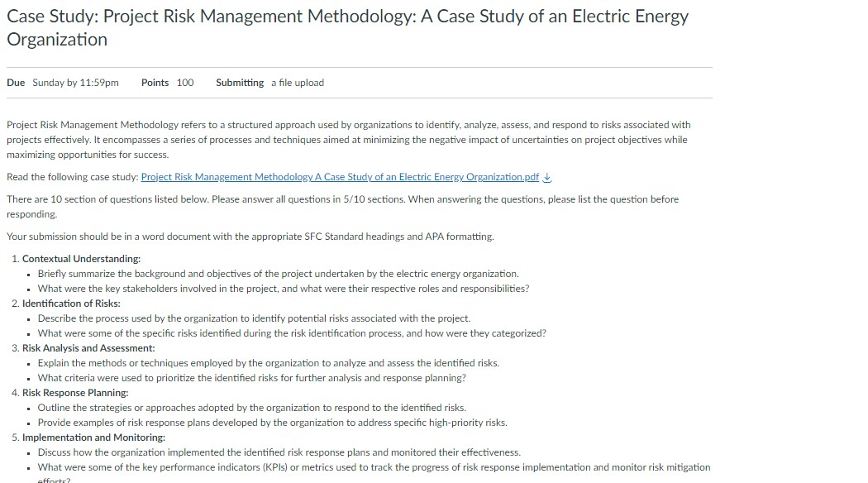Image resolution: width=868 pixels, height=483 pixels.
Task: Select the Risk Response Planning heading
Action: [x=74, y=392]
